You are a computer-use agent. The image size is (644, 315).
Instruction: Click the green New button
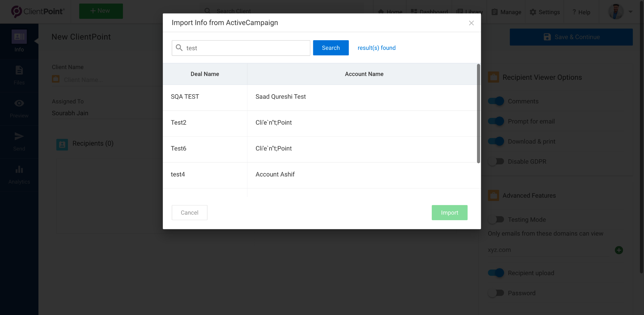click(x=101, y=11)
